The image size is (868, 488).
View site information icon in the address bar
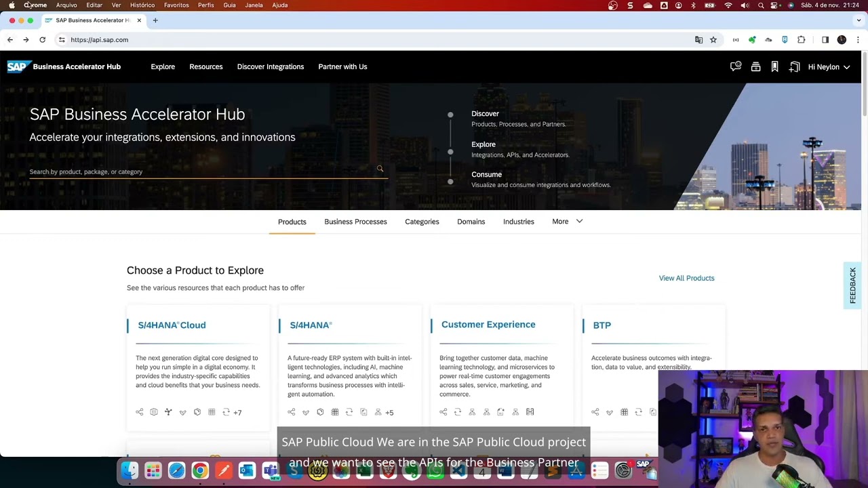tap(62, 40)
